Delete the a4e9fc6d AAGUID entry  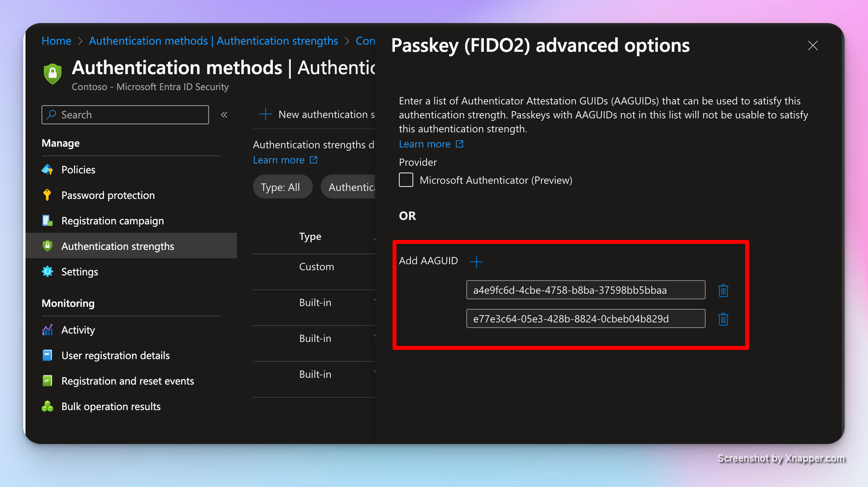(723, 291)
